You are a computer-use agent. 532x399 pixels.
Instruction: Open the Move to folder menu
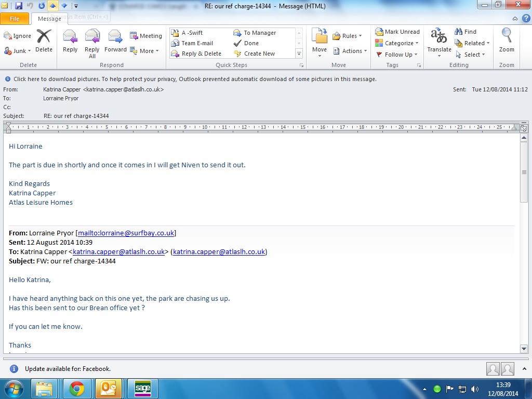[x=320, y=43]
